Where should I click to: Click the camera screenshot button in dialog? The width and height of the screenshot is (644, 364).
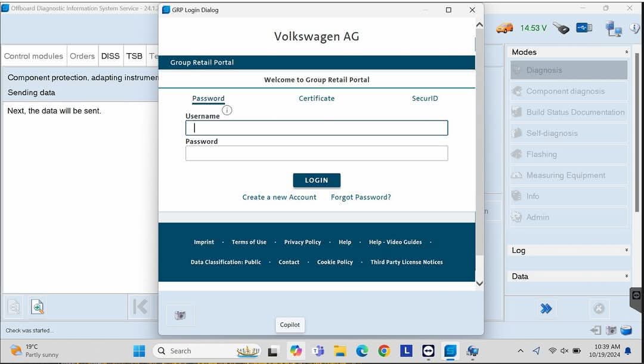pos(180,315)
